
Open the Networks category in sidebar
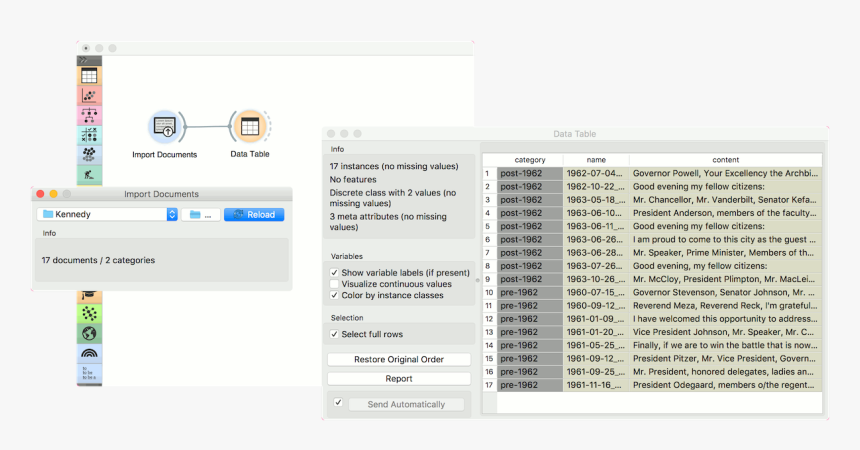(89, 313)
